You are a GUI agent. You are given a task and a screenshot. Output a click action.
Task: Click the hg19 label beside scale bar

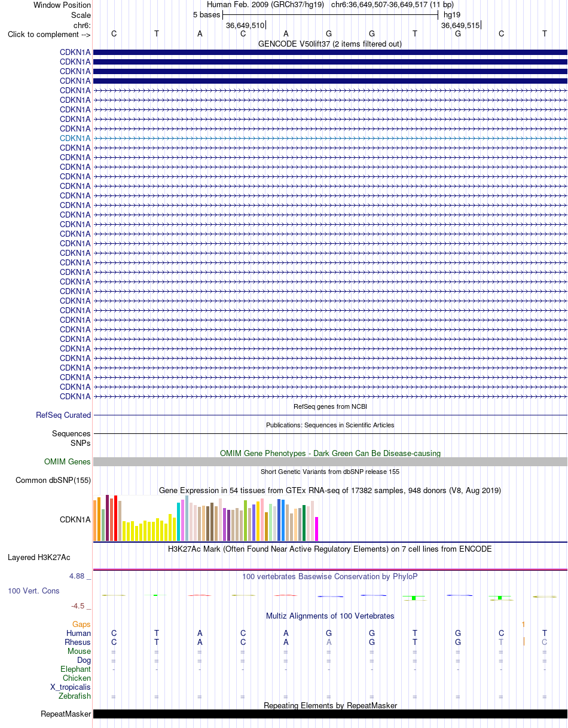click(x=452, y=15)
